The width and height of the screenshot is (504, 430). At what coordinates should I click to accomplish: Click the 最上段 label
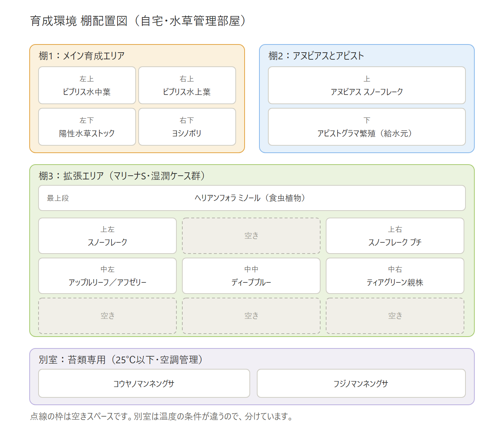(58, 198)
